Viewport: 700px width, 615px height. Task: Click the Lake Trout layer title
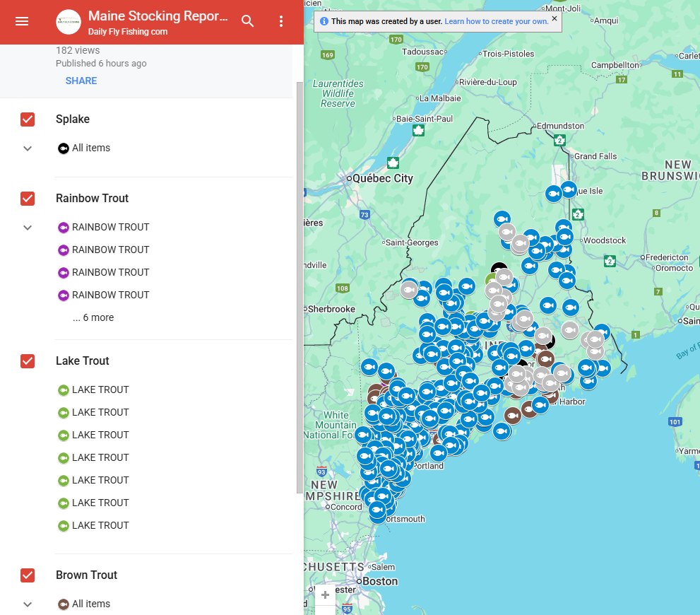point(82,361)
